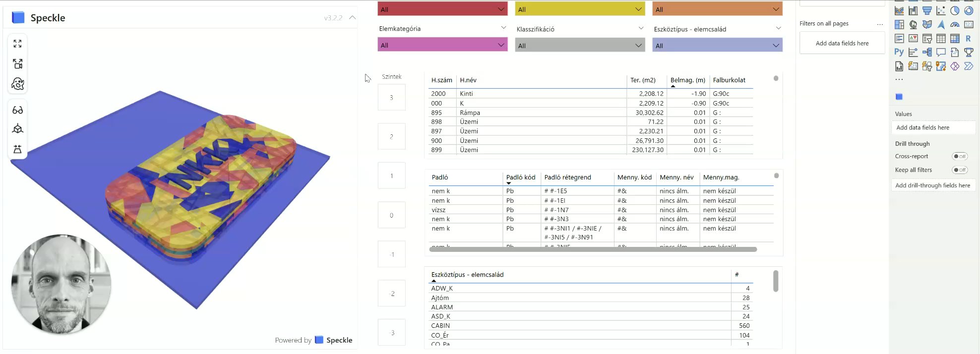Screen dimensions: 980x354
Task: Select level 0 in Szintek slicer
Action: point(392,215)
